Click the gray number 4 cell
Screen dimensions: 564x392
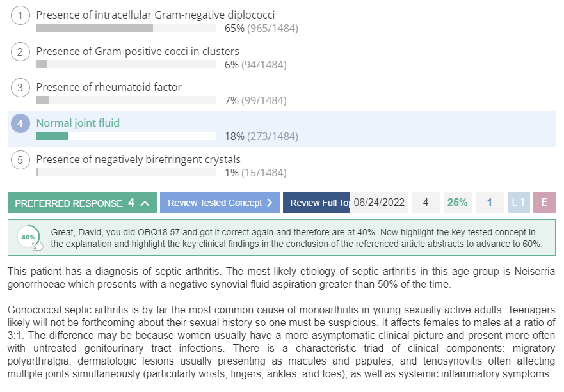[x=426, y=203]
